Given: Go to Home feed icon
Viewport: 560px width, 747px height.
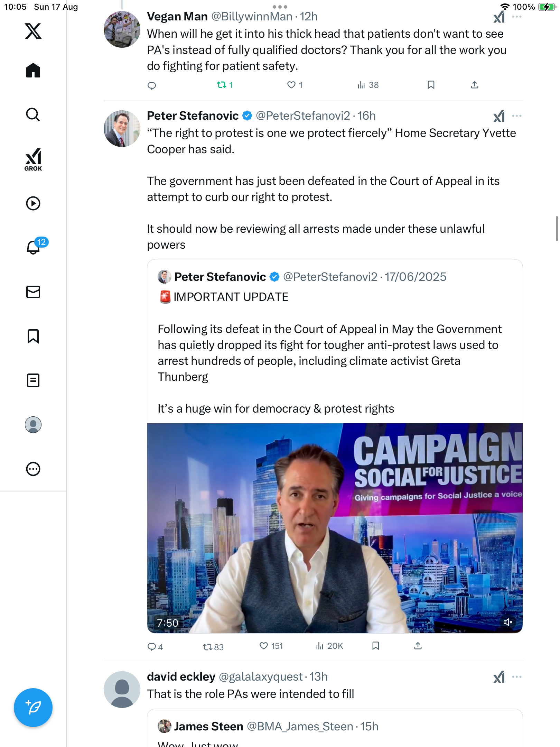Looking at the screenshot, I should pyautogui.click(x=33, y=71).
